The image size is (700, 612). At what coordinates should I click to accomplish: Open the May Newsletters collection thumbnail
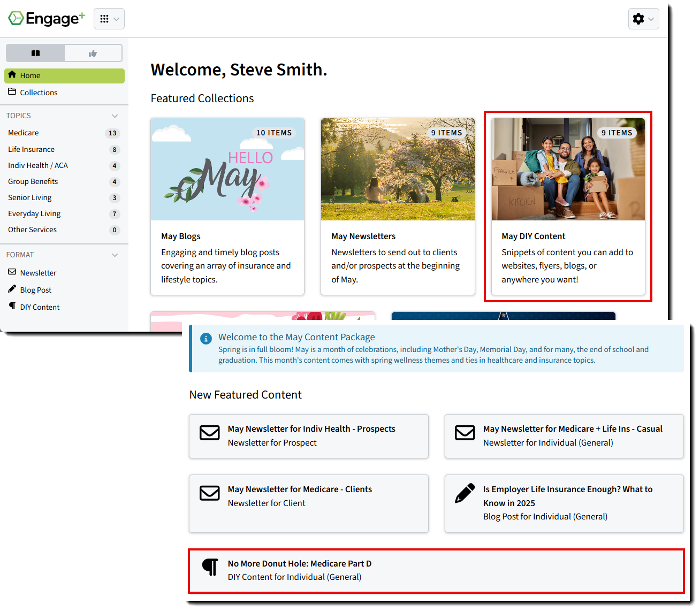point(398,169)
